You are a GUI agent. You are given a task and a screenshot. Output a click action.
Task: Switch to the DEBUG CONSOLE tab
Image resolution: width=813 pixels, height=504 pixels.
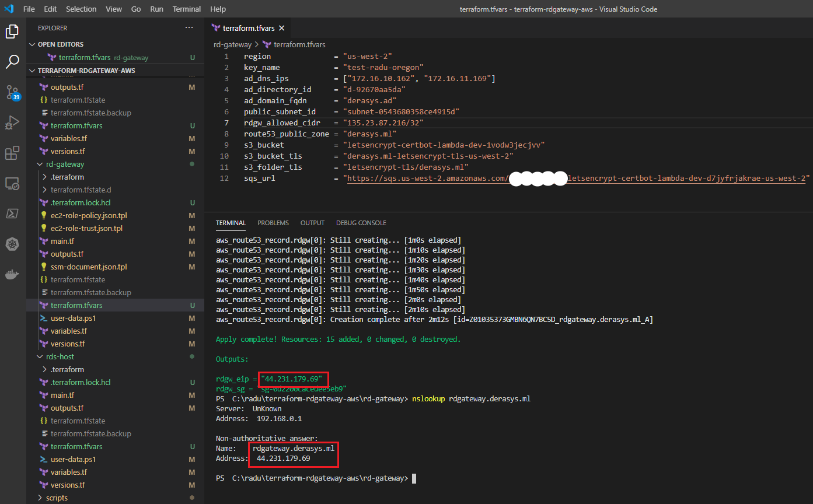(x=361, y=223)
